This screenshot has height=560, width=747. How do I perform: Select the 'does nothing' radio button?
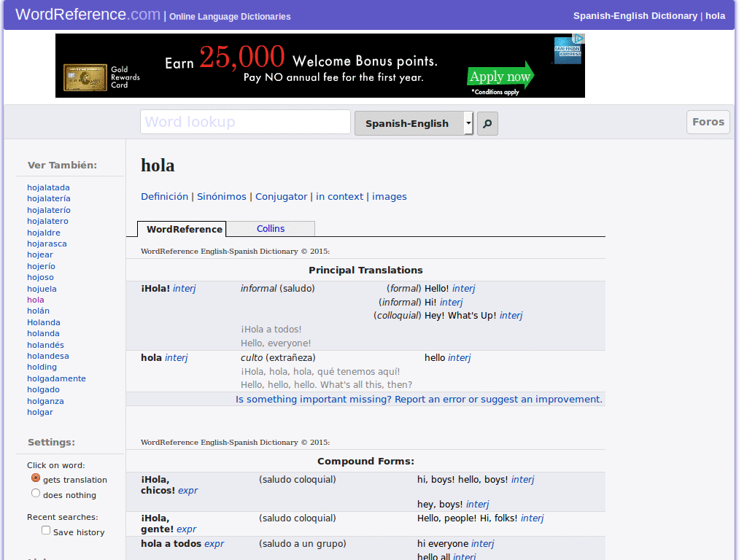tap(36, 494)
